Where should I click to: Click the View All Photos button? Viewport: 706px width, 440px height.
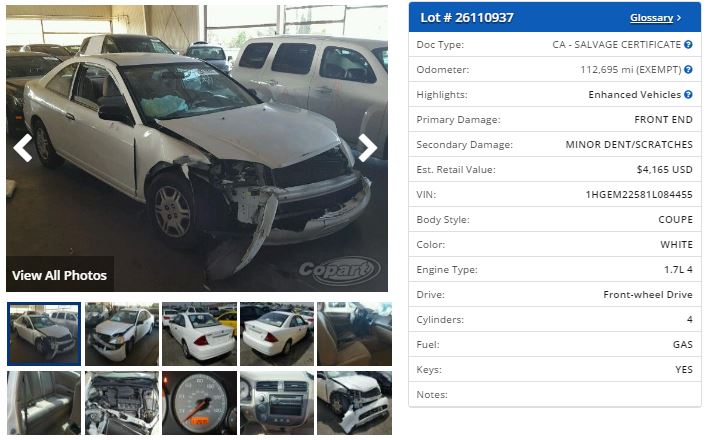pos(59,275)
